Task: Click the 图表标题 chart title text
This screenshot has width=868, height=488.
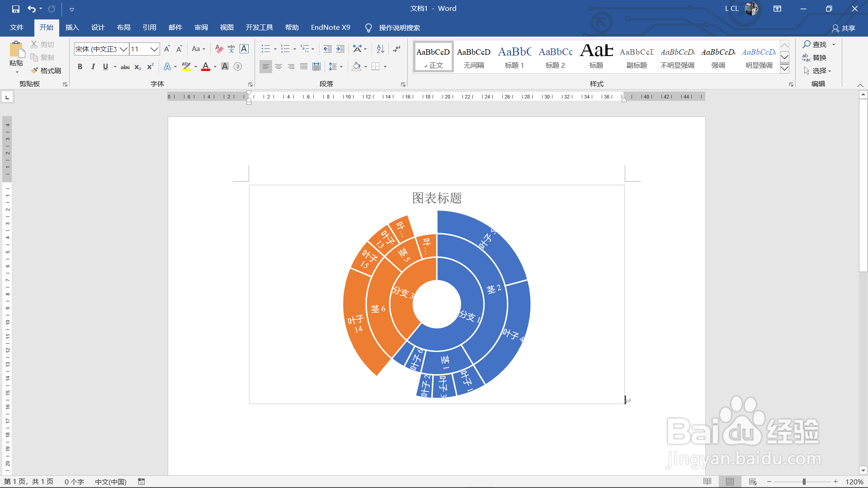Action: (x=437, y=198)
